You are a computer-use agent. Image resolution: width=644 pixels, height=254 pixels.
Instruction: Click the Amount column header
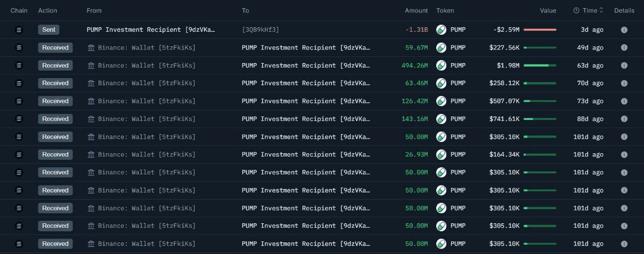click(x=417, y=11)
